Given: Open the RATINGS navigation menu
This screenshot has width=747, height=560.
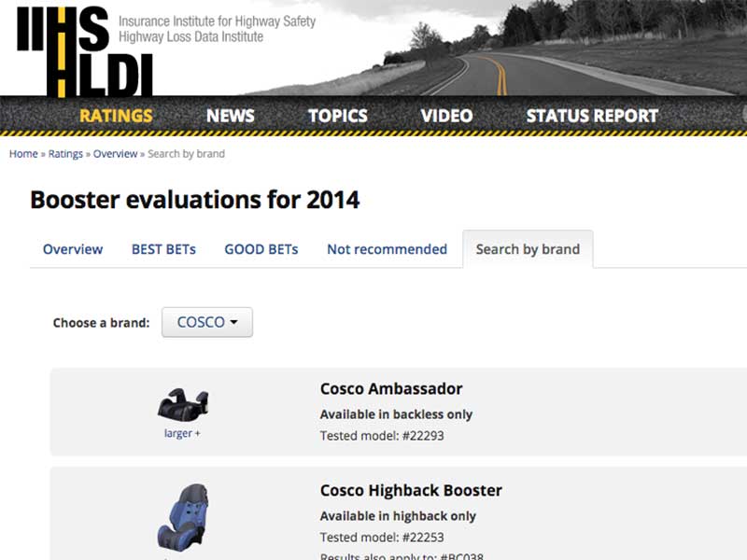Looking at the screenshot, I should tap(116, 116).
